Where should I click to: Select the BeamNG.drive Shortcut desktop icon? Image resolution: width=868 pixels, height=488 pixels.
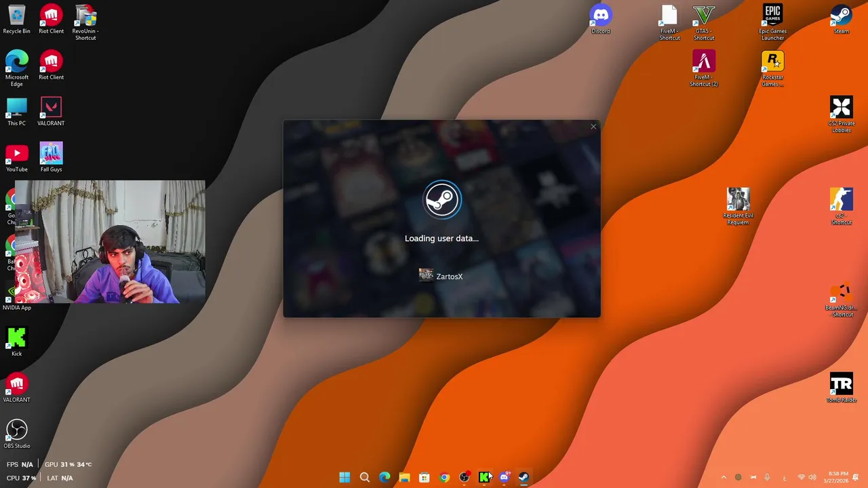(x=841, y=300)
